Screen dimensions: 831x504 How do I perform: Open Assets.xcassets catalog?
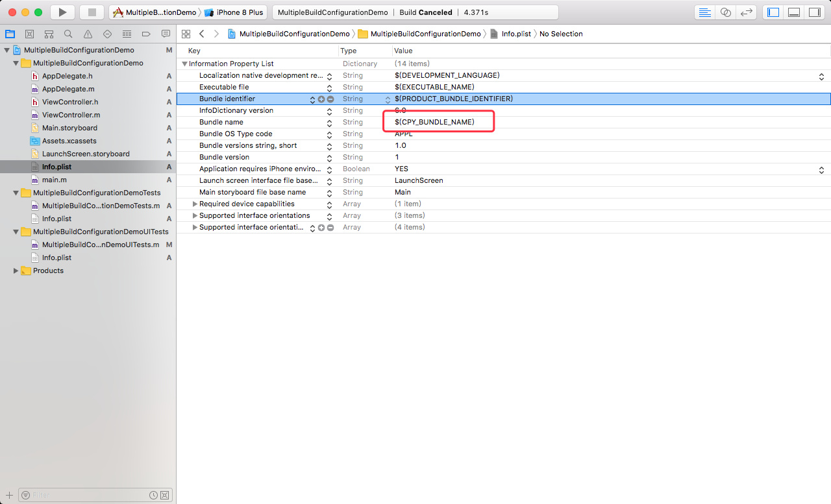tap(69, 141)
